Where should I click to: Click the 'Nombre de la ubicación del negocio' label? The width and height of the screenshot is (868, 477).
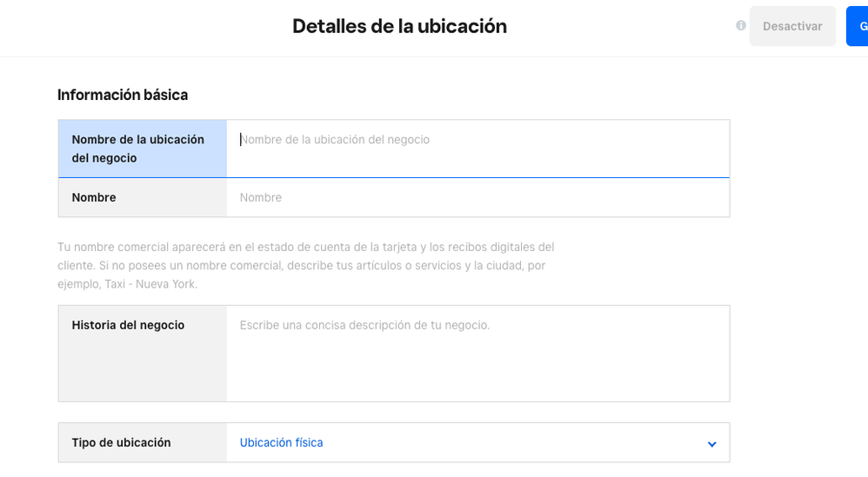pyautogui.click(x=137, y=149)
